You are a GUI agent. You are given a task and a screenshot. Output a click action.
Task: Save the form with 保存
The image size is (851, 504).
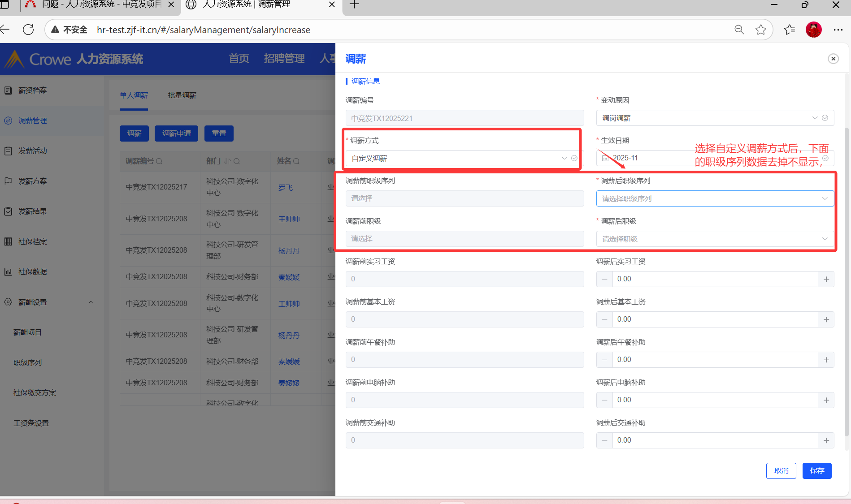[x=817, y=471]
